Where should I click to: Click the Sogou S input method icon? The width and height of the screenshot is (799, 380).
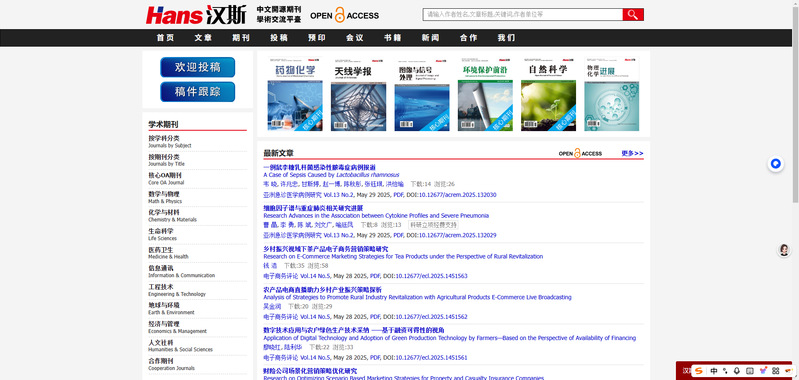(x=699, y=370)
